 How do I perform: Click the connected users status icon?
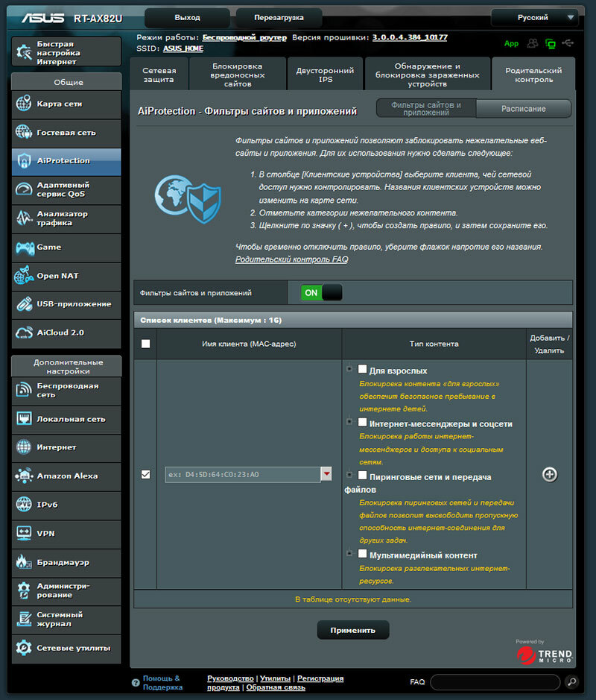533,43
